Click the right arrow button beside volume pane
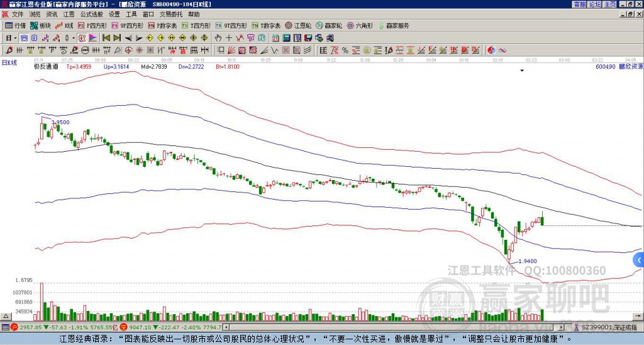 638,316
